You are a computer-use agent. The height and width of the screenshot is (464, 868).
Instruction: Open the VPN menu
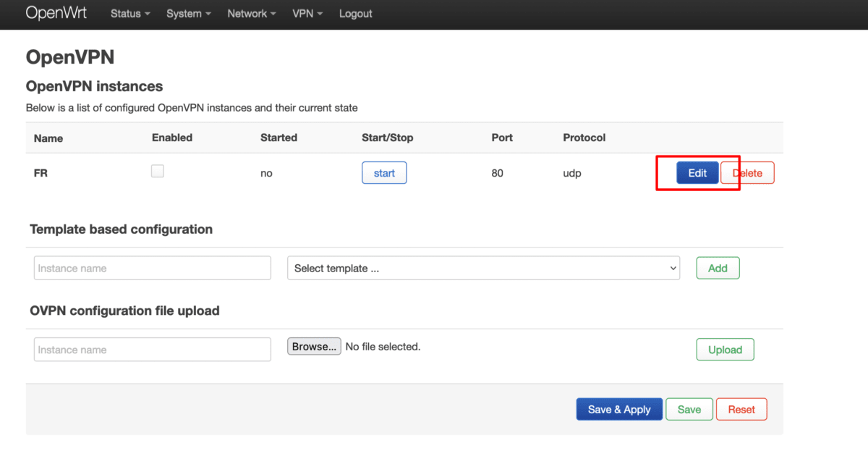click(307, 14)
